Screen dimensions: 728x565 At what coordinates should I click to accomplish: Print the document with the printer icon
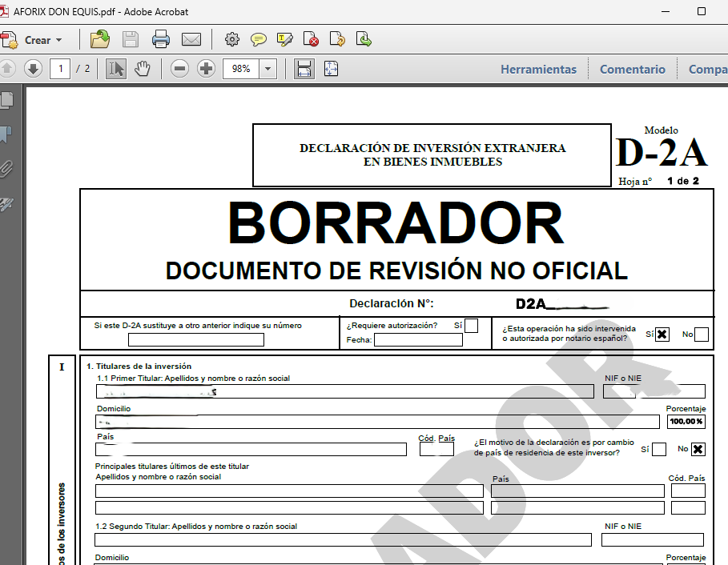coord(161,39)
